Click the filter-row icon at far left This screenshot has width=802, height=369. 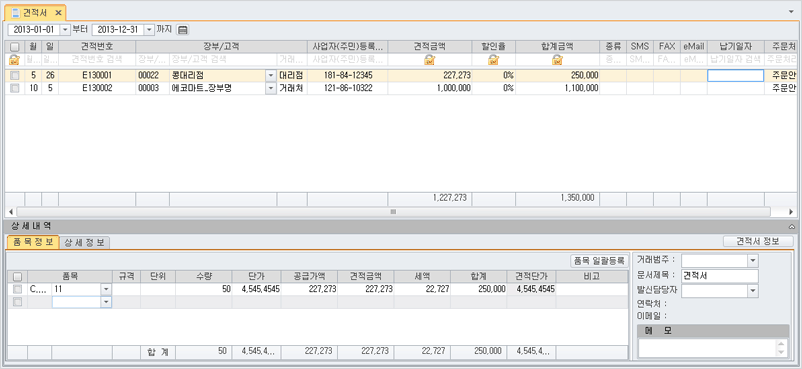[x=14, y=60]
